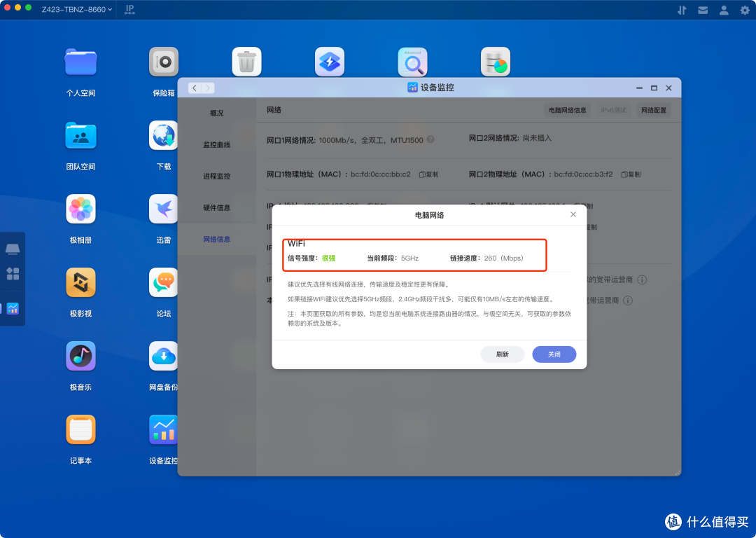Click the desktop icon in left dock

13,249
